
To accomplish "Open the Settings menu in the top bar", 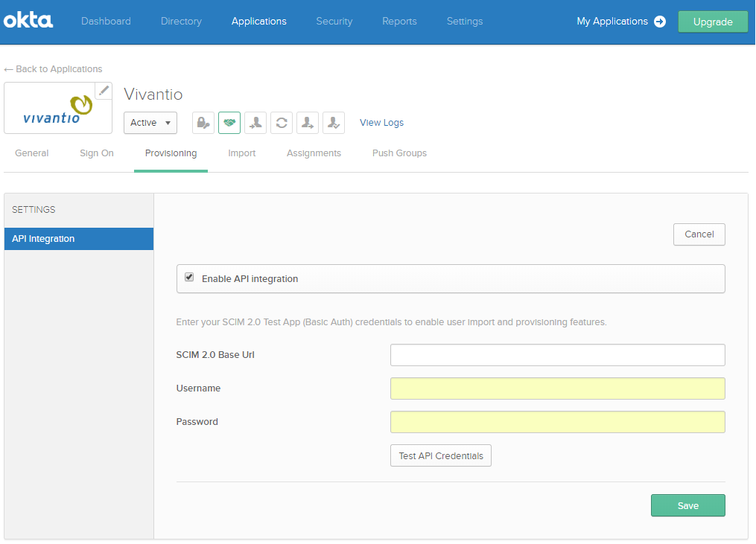I will (x=465, y=21).
